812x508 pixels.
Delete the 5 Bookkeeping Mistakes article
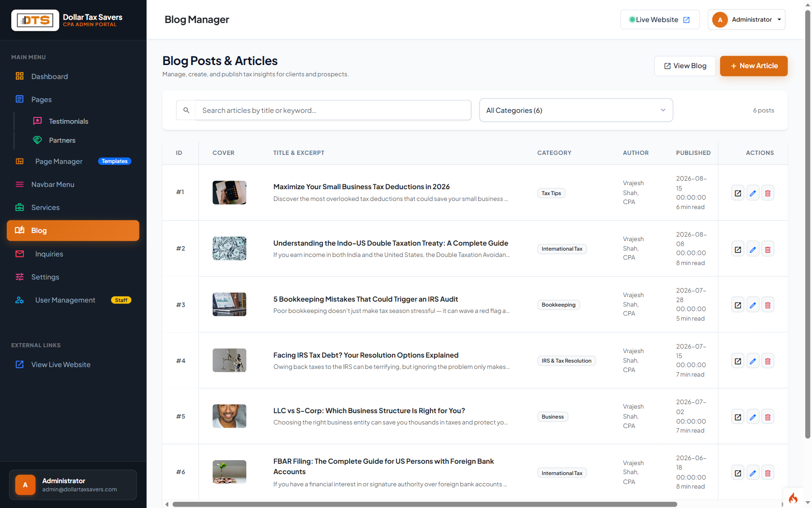pyautogui.click(x=767, y=305)
